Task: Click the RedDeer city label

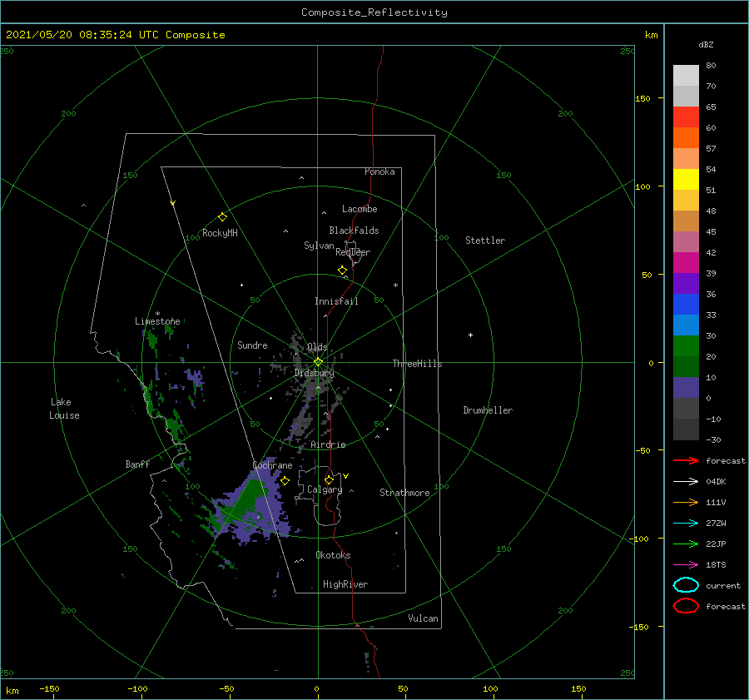Action: coord(353,252)
